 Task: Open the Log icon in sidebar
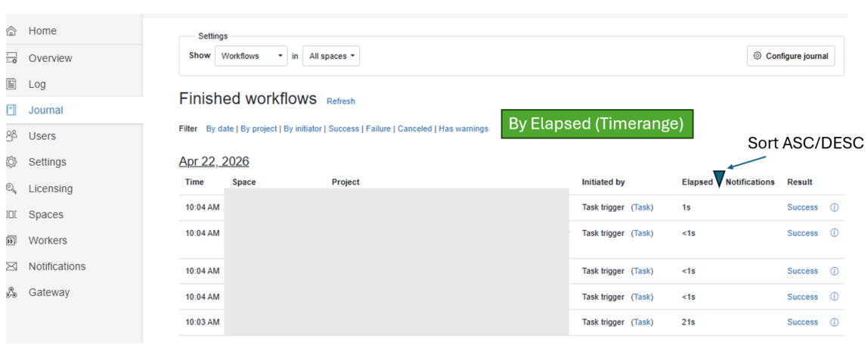coord(11,84)
